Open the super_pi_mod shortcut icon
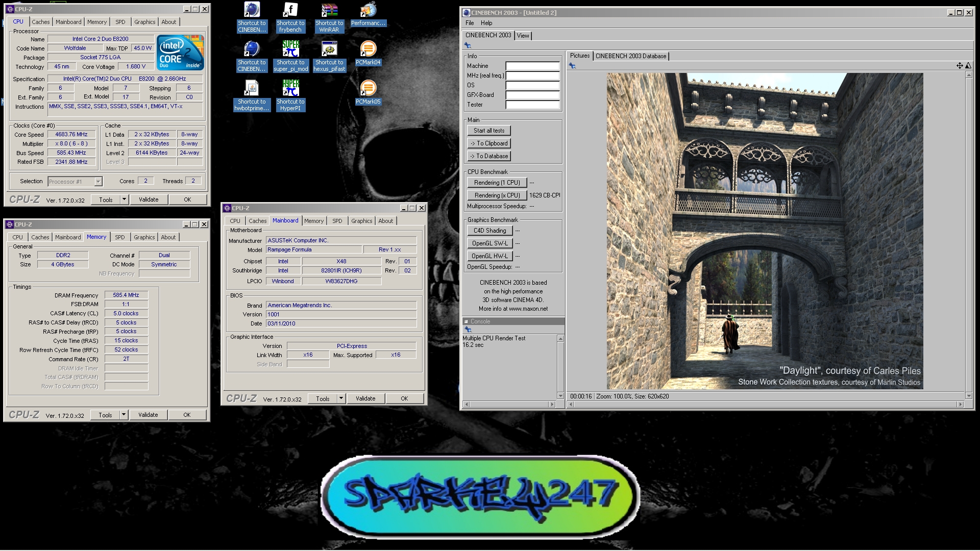 (x=290, y=57)
